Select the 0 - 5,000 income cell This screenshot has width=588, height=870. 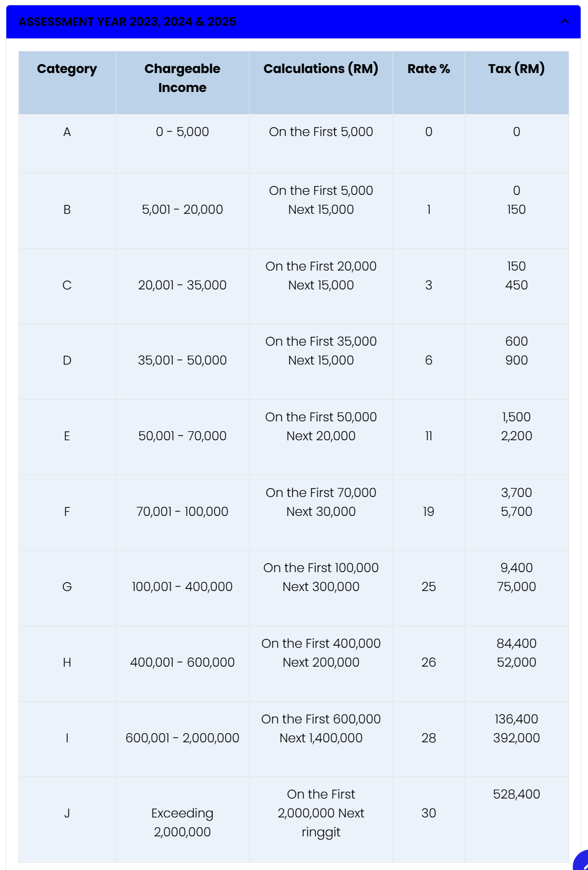click(182, 132)
